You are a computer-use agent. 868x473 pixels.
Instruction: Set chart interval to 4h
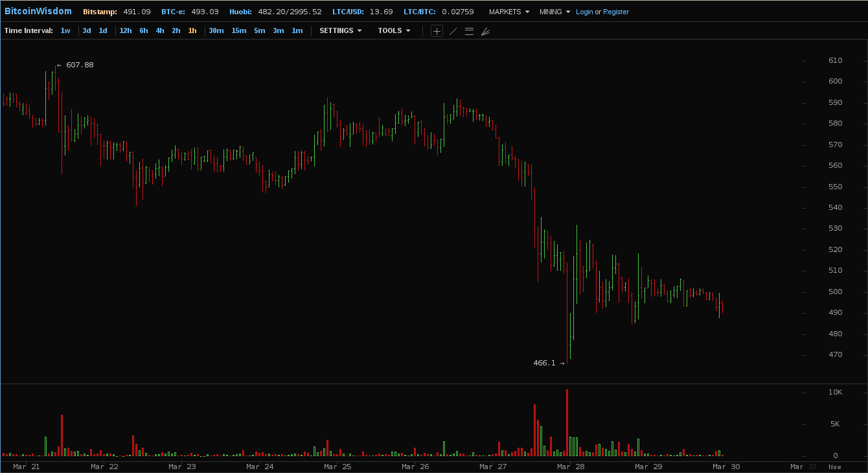(x=159, y=30)
